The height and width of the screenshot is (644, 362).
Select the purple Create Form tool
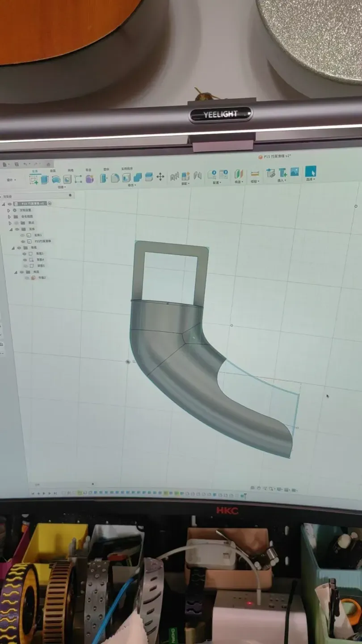coord(90,178)
